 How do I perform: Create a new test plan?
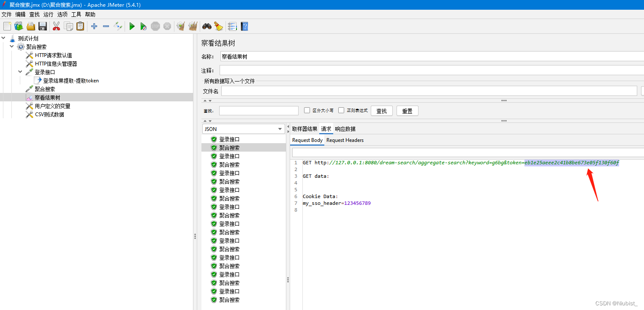(x=7, y=26)
